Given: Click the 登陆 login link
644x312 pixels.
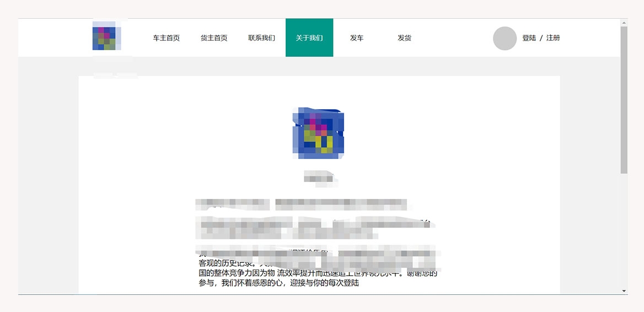Looking at the screenshot, I should [529, 38].
